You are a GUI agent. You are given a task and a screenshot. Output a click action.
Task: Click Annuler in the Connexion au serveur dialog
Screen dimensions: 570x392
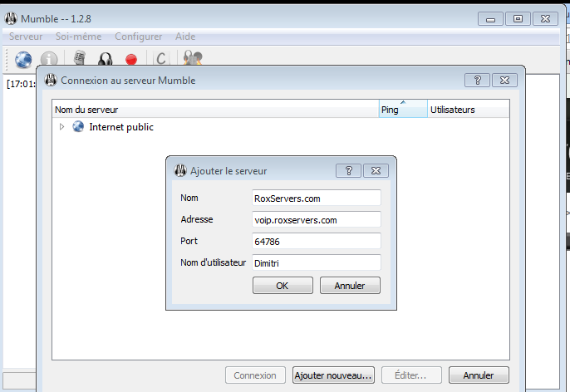pos(479,375)
